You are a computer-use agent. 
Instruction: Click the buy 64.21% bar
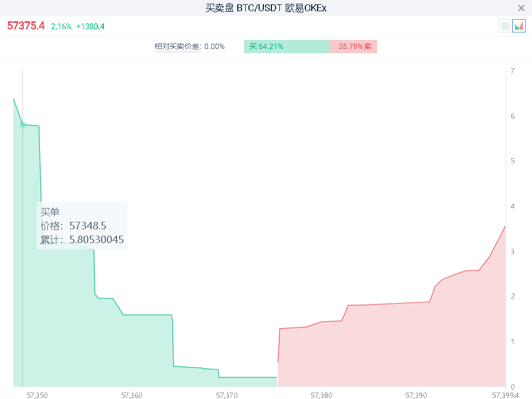[x=287, y=46]
